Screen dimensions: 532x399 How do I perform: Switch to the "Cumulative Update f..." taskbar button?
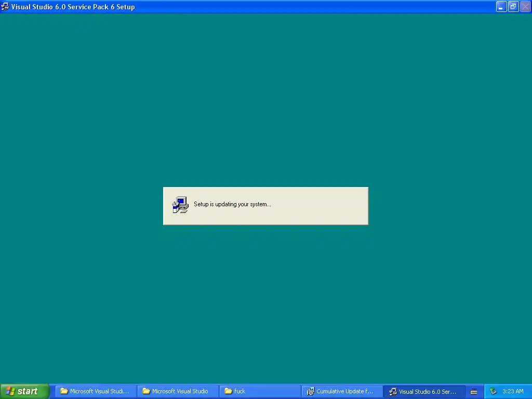[x=342, y=391]
